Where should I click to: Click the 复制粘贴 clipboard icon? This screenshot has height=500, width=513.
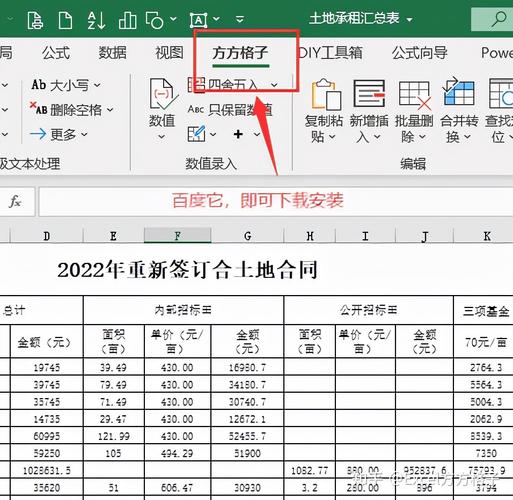[326, 95]
